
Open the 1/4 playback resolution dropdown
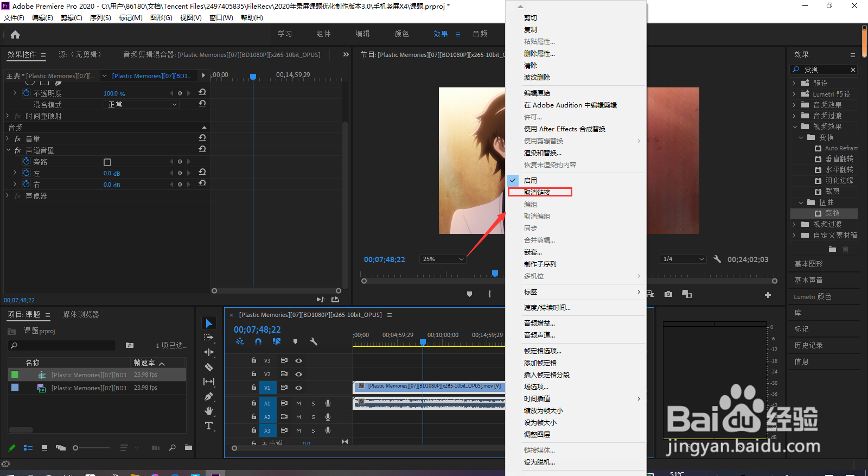point(683,259)
